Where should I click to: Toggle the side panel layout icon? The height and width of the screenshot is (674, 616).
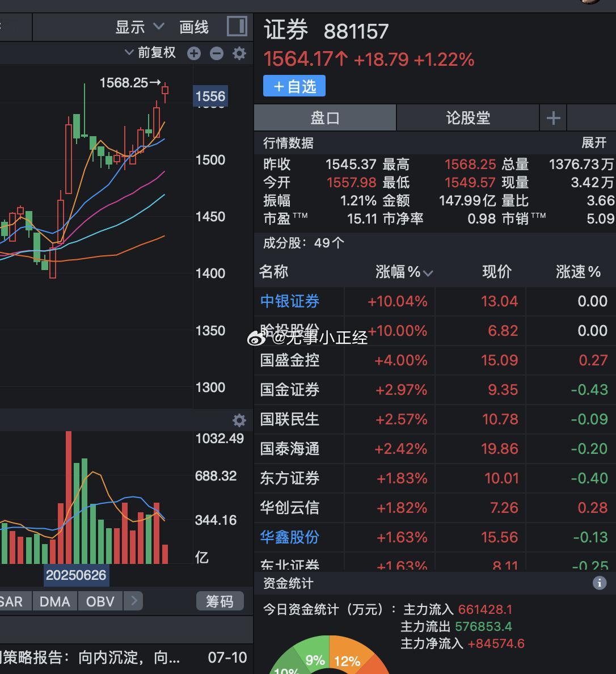click(x=237, y=26)
